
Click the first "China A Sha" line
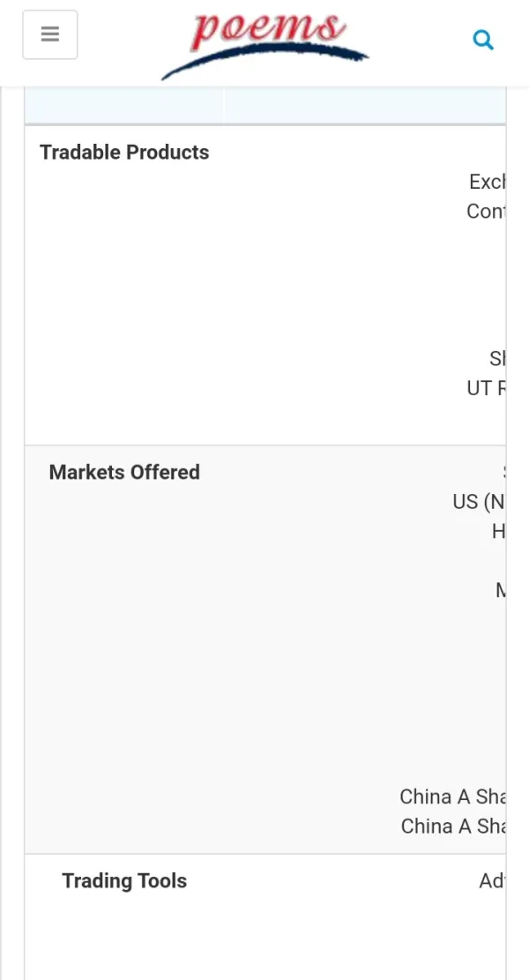[x=452, y=797]
